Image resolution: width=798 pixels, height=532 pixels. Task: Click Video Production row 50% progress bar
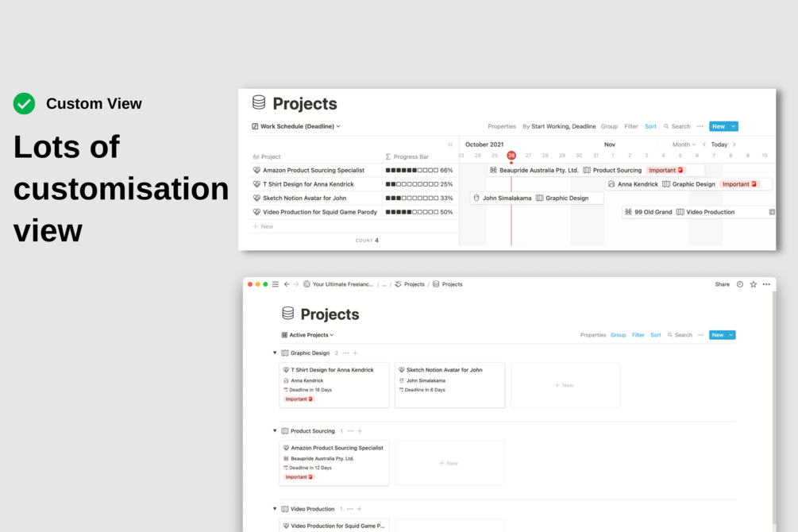pos(418,212)
